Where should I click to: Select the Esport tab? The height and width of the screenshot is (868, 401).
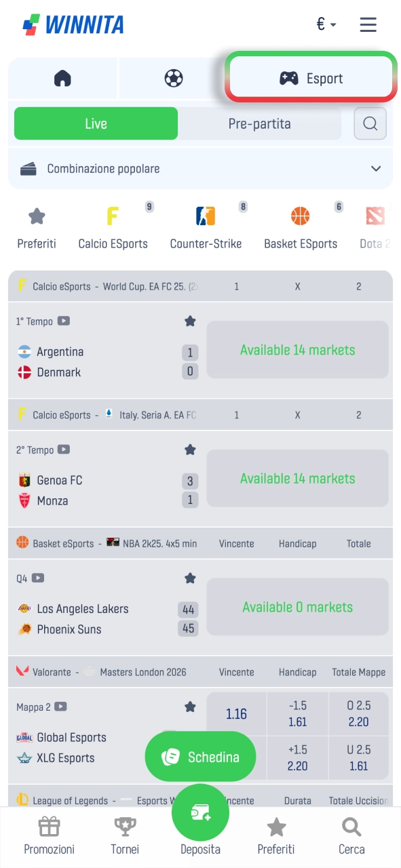[x=311, y=78]
